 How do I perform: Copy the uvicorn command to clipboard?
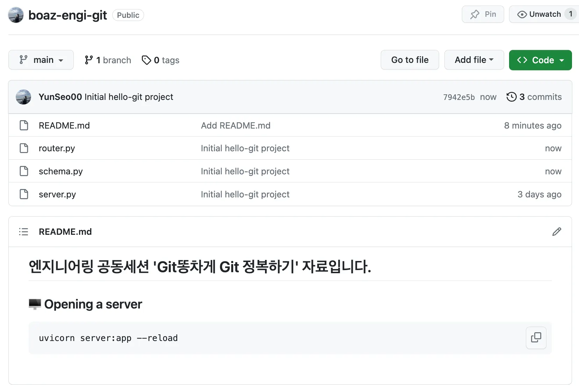(x=536, y=337)
